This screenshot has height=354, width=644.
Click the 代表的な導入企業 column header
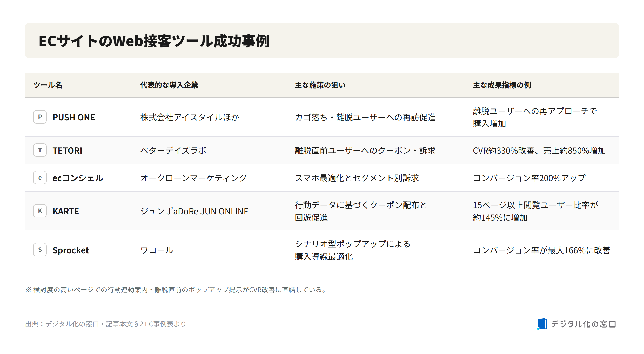pos(169,85)
